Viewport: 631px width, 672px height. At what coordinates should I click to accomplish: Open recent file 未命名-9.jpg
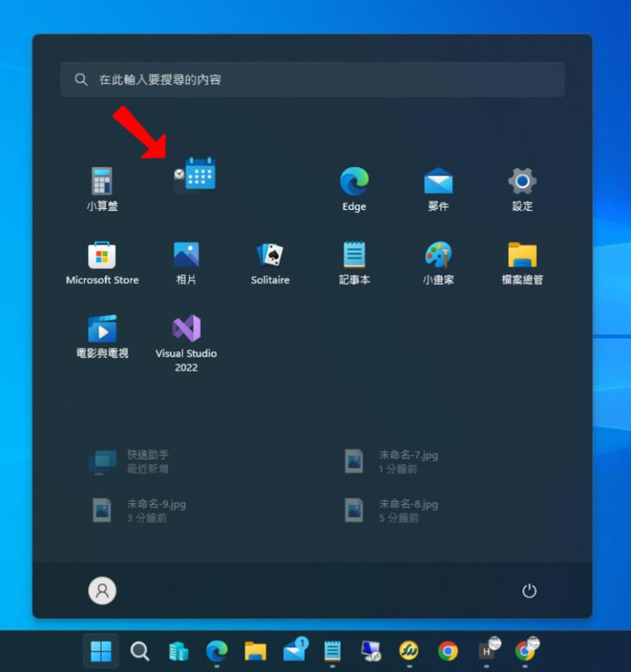click(x=139, y=510)
